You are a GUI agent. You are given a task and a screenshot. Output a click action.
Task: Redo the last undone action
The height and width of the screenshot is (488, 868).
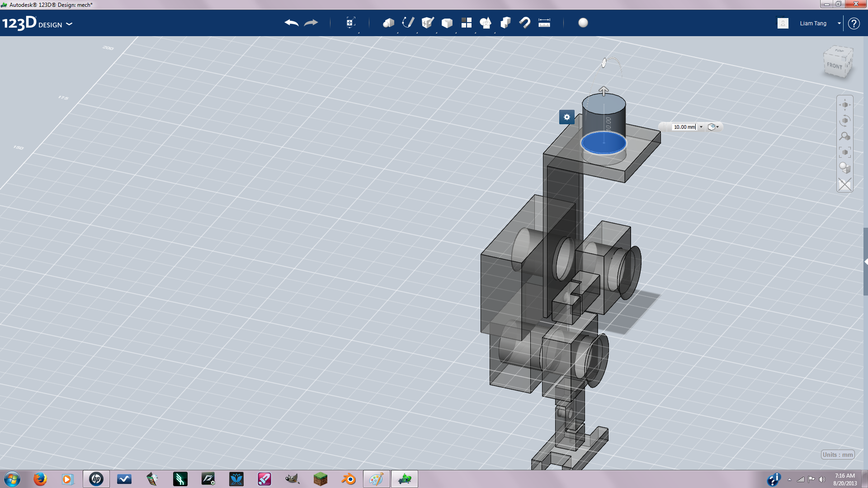(x=311, y=23)
